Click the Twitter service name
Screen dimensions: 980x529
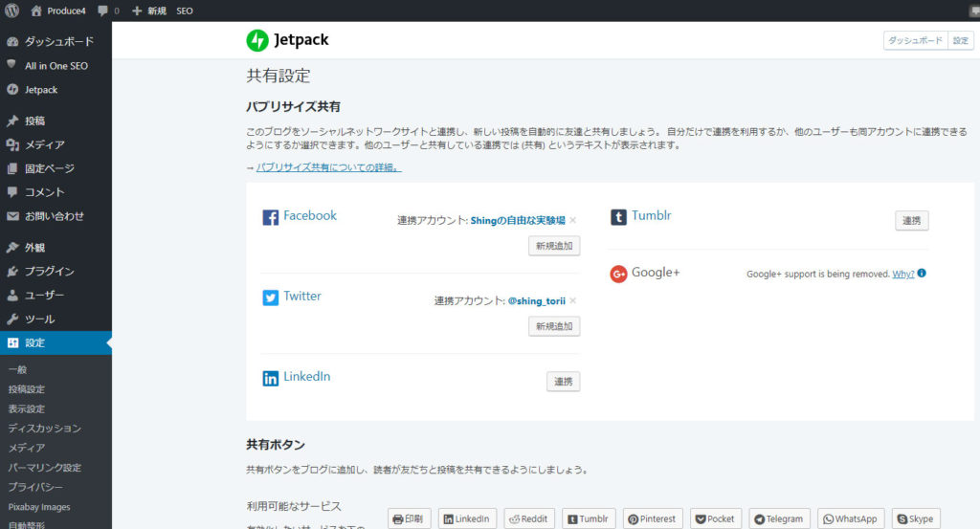pyautogui.click(x=302, y=296)
